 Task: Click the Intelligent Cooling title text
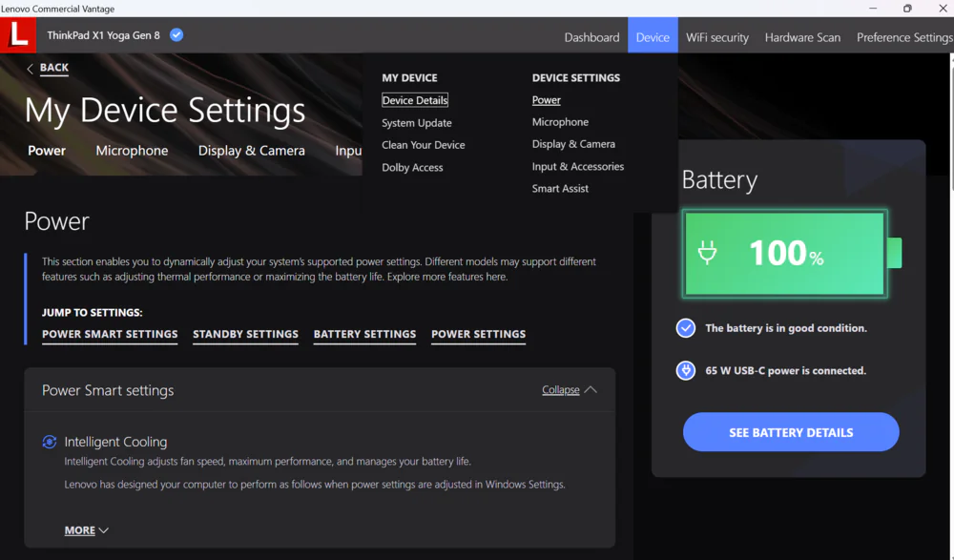[x=115, y=442]
